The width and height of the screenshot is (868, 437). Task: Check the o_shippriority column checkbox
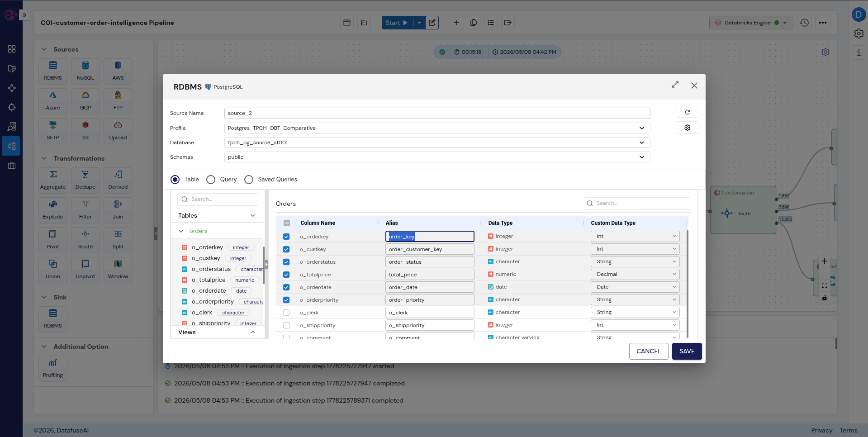pos(286,325)
